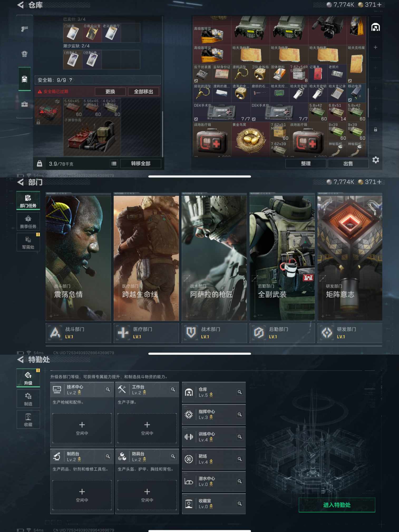
Task: Expand the 防具台 idle plus slot
Action: coord(147,495)
